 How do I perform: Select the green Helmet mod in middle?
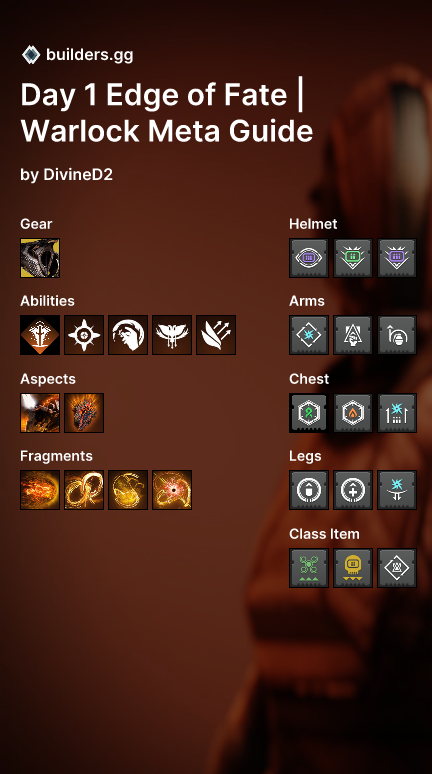click(353, 258)
